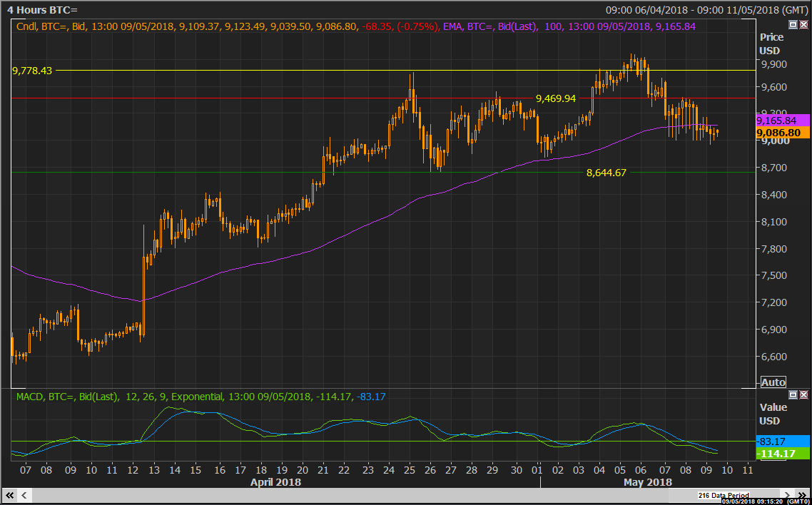The image size is (812, 505).
Task: Close the price chart pane
Action: 803,24
